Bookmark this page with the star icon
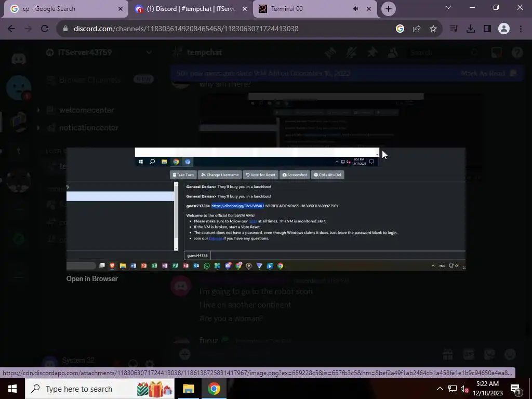 433,29
